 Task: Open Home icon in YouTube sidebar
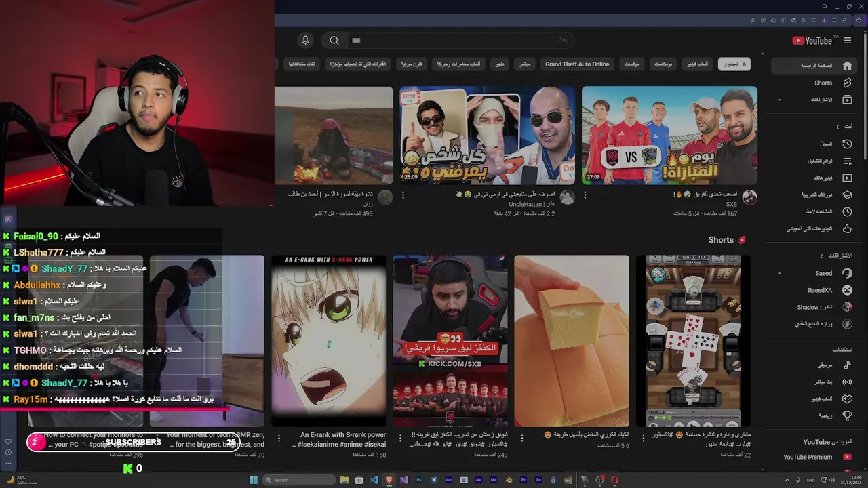tap(847, 66)
